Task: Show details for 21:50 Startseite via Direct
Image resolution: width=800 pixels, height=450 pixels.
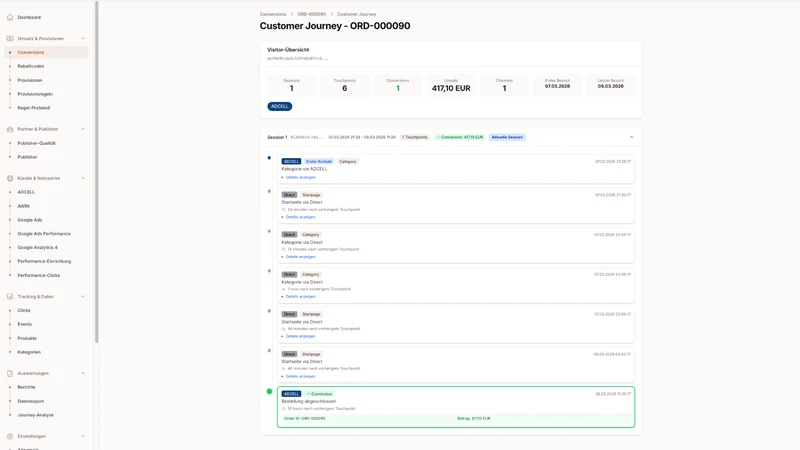Action: pos(299,217)
